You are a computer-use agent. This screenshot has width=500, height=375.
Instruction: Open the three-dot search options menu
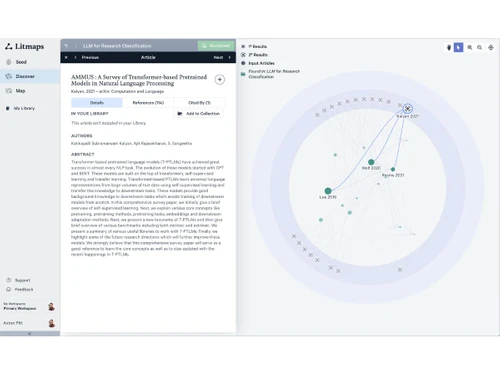pyautogui.click(x=76, y=46)
